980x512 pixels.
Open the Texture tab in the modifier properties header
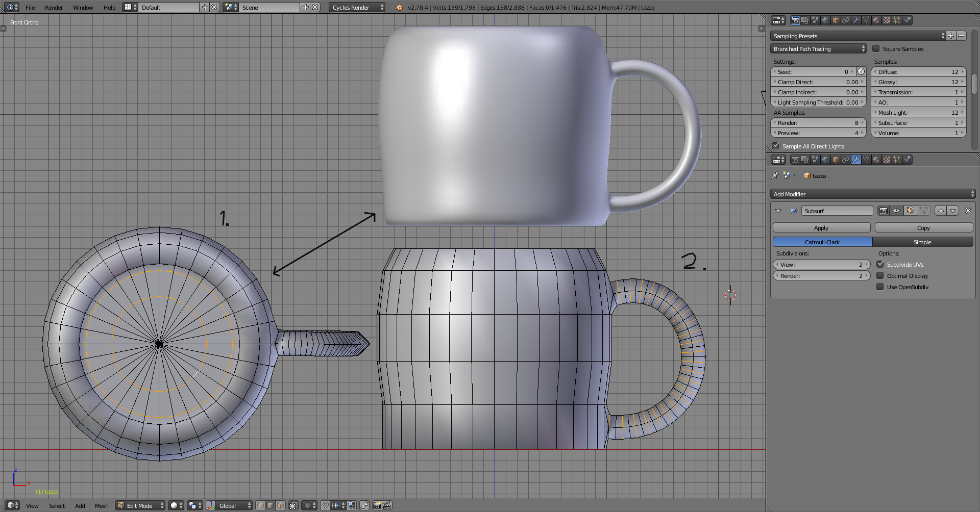point(887,160)
